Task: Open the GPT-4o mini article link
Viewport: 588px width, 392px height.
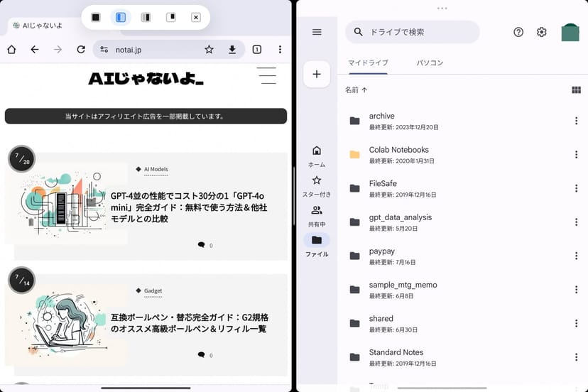Action: point(189,207)
